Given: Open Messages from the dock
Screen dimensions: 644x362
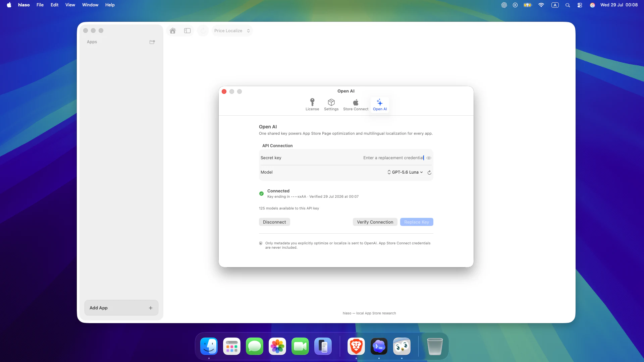Looking at the screenshot, I should pos(255,346).
